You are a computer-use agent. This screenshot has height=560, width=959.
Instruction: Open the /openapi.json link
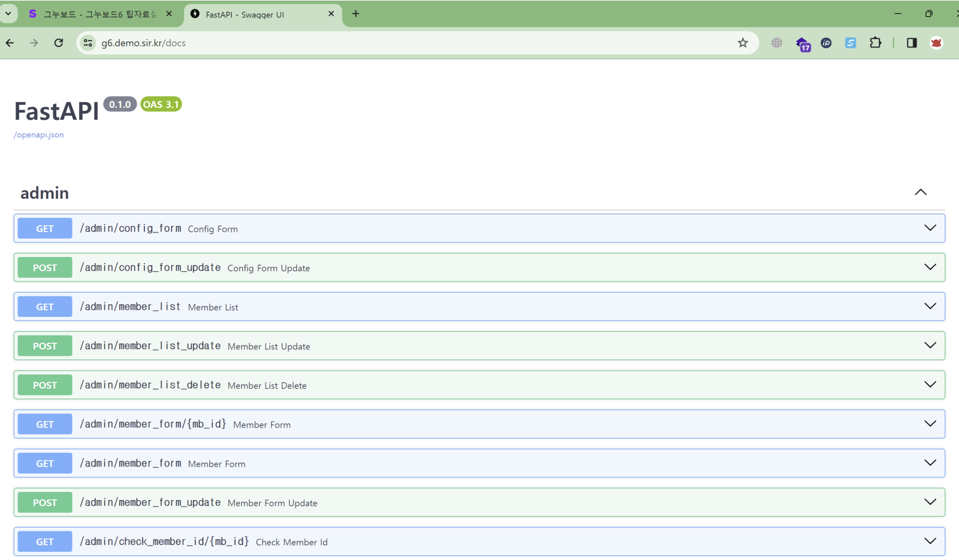click(x=39, y=135)
